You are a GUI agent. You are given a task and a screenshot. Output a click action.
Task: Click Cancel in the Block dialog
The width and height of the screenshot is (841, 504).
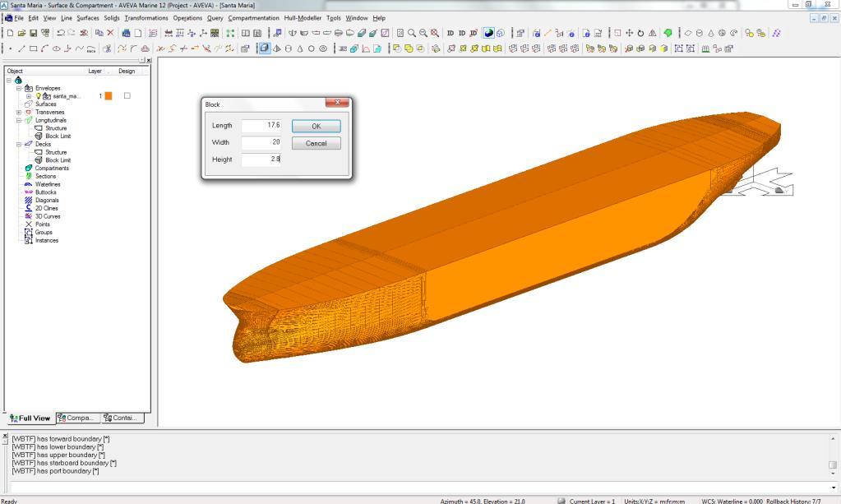(x=316, y=144)
